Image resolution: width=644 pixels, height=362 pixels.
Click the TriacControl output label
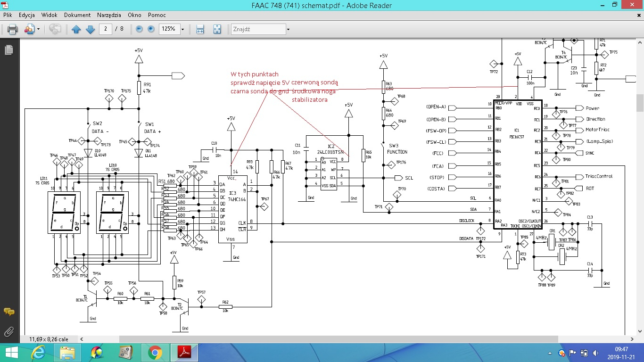[599, 176]
